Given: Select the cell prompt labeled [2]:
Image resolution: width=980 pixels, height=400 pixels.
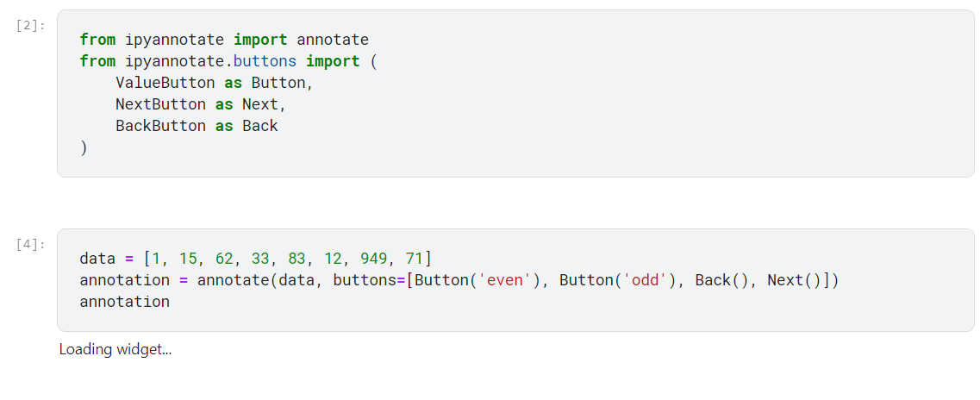Looking at the screenshot, I should tap(31, 26).
